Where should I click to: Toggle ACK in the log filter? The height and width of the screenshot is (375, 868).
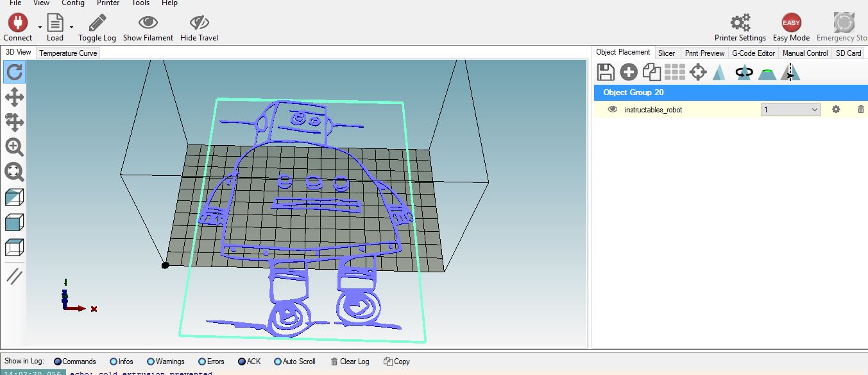click(250, 362)
